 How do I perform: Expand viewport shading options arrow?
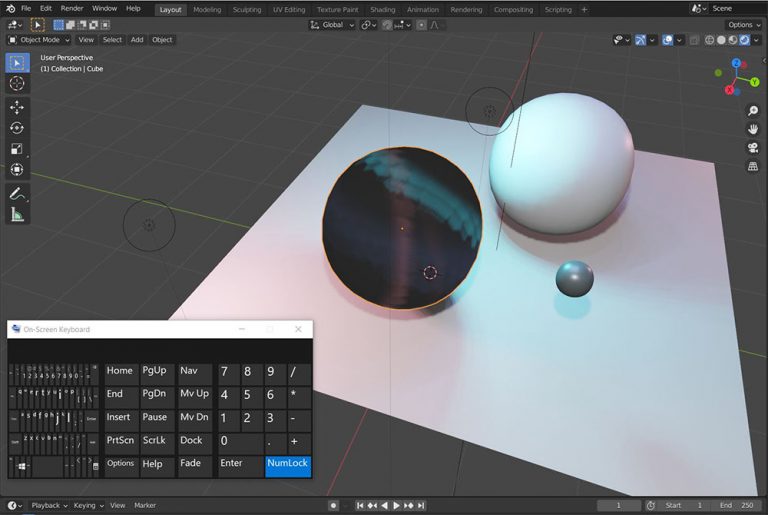click(x=757, y=40)
